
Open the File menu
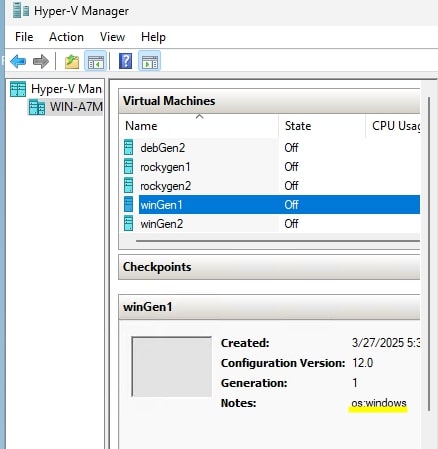pyautogui.click(x=24, y=37)
